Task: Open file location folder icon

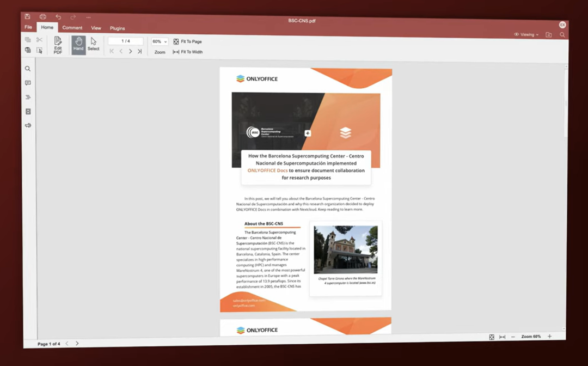Action: point(549,35)
